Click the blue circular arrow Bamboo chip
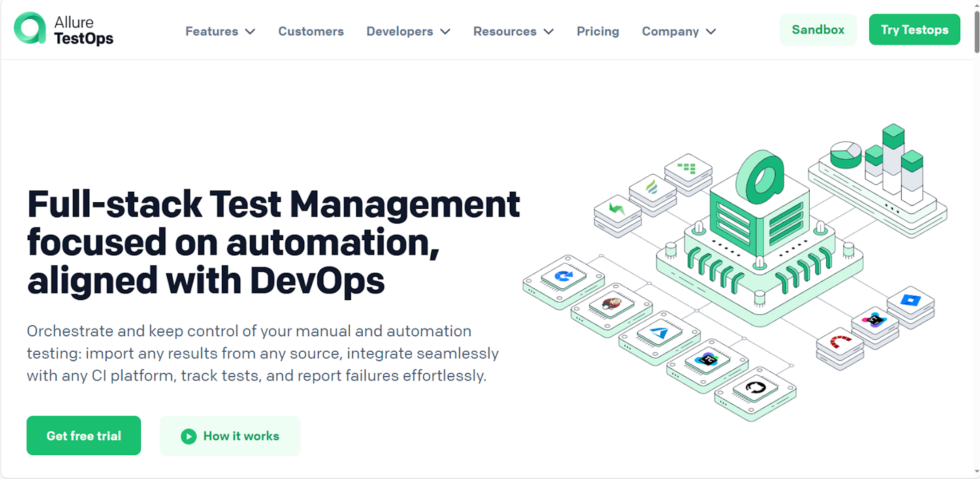Image resolution: width=980 pixels, height=479 pixels. pyautogui.click(x=563, y=276)
